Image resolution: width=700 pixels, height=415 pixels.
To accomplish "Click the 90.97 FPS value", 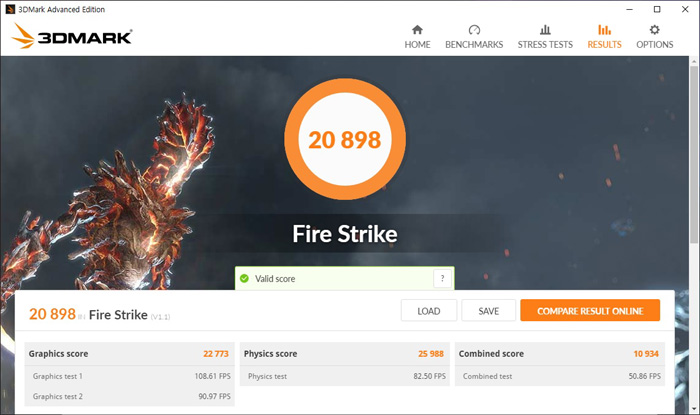I will pyautogui.click(x=214, y=396).
